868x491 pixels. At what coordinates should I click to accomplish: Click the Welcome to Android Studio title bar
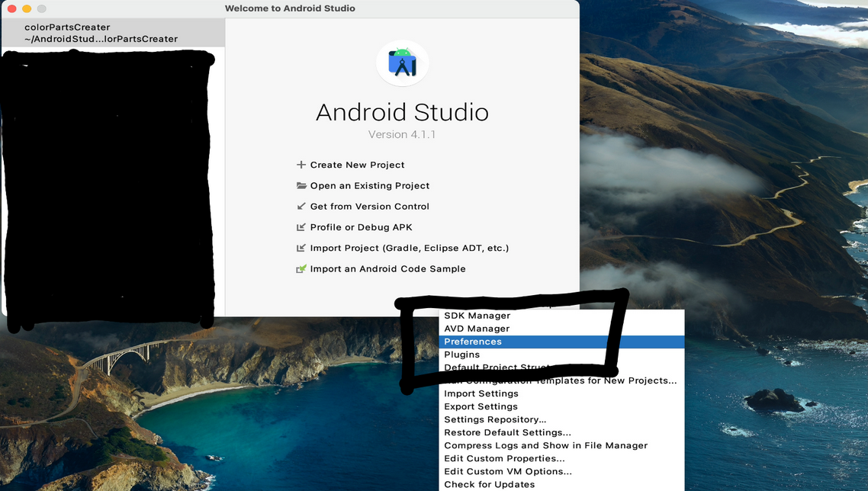tap(290, 8)
